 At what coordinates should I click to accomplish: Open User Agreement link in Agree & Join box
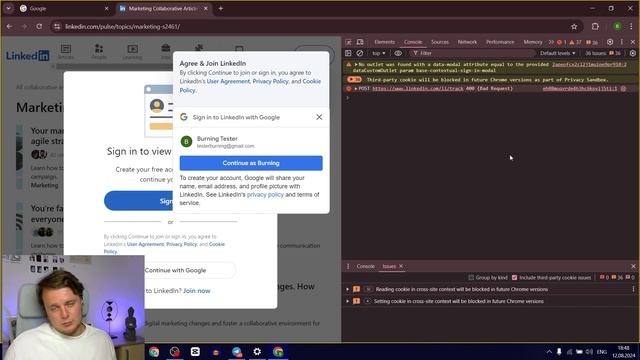(x=228, y=81)
